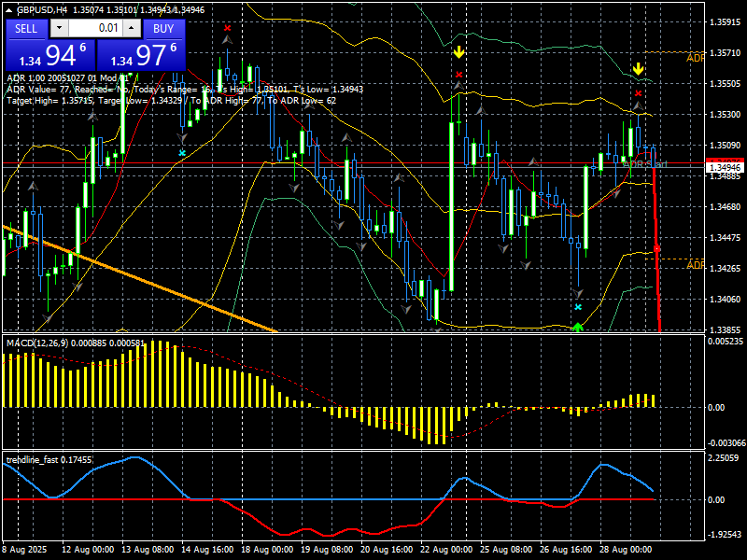Image resolution: width=747 pixels, height=560 pixels.
Task: Click the SELL button
Action: click(26, 29)
